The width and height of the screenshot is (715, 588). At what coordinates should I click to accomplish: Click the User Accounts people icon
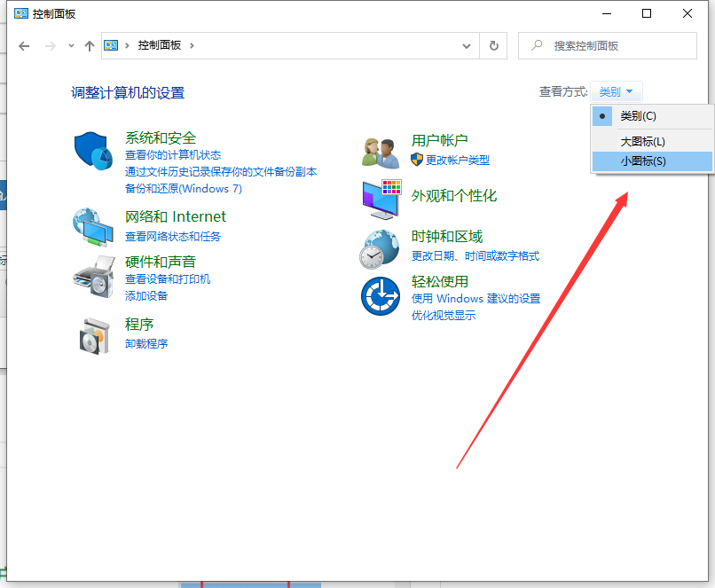tap(381, 152)
